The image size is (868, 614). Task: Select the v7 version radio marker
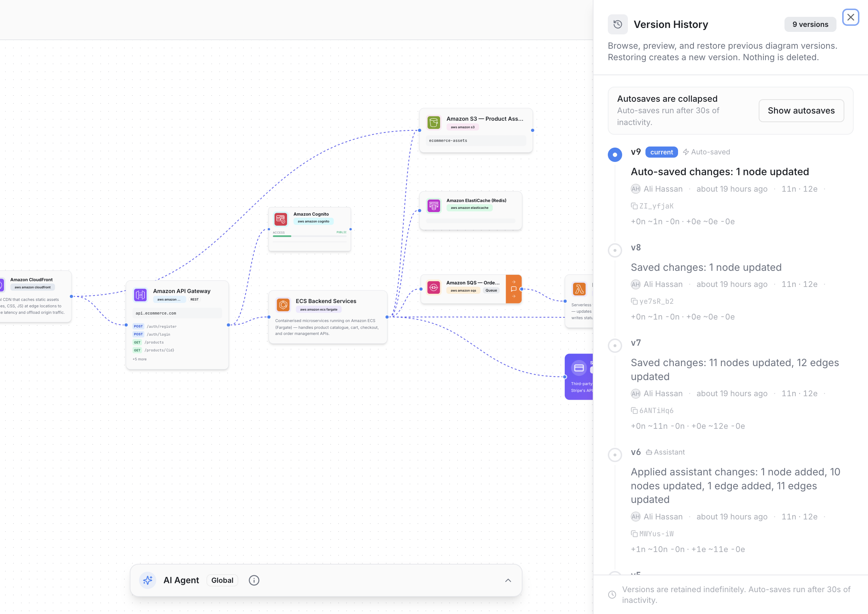pos(615,346)
